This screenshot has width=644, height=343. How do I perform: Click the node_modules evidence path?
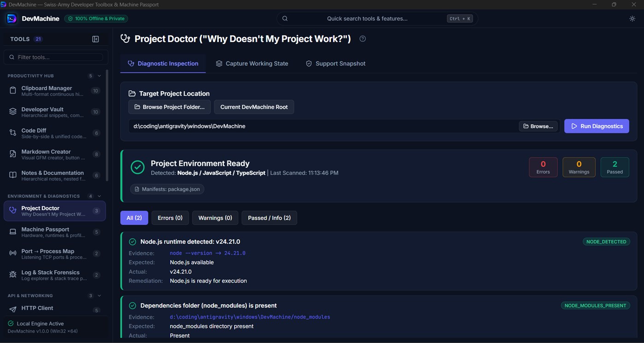[250, 317]
